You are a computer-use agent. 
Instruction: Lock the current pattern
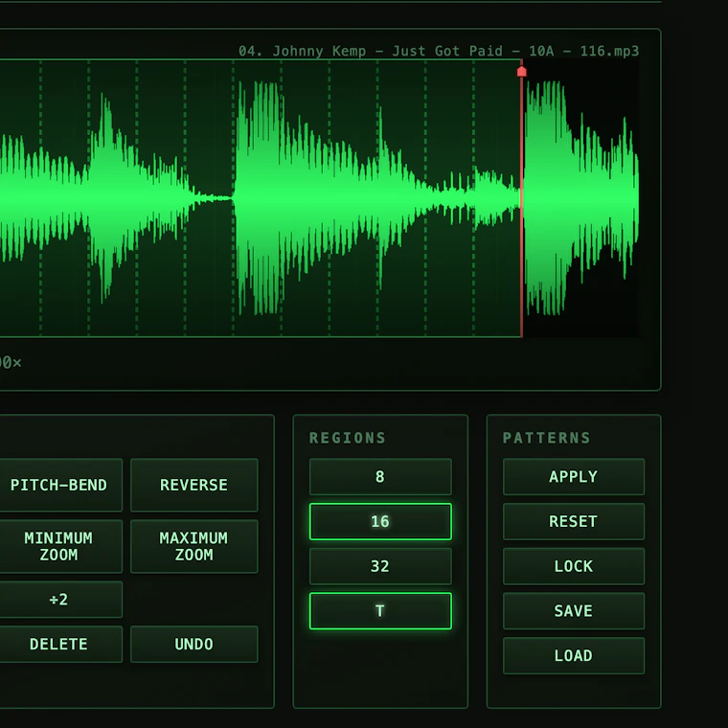tap(574, 566)
